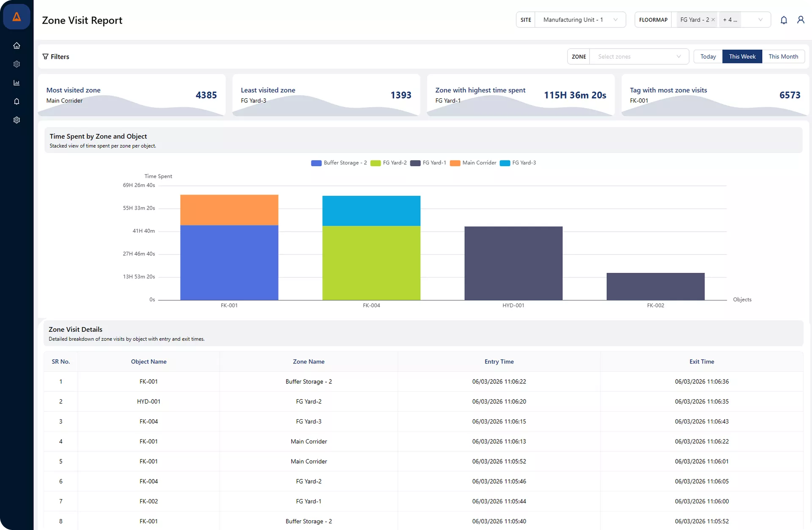
Task: Expand the Floormap selection dropdown arrow
Action: point(760,20)
